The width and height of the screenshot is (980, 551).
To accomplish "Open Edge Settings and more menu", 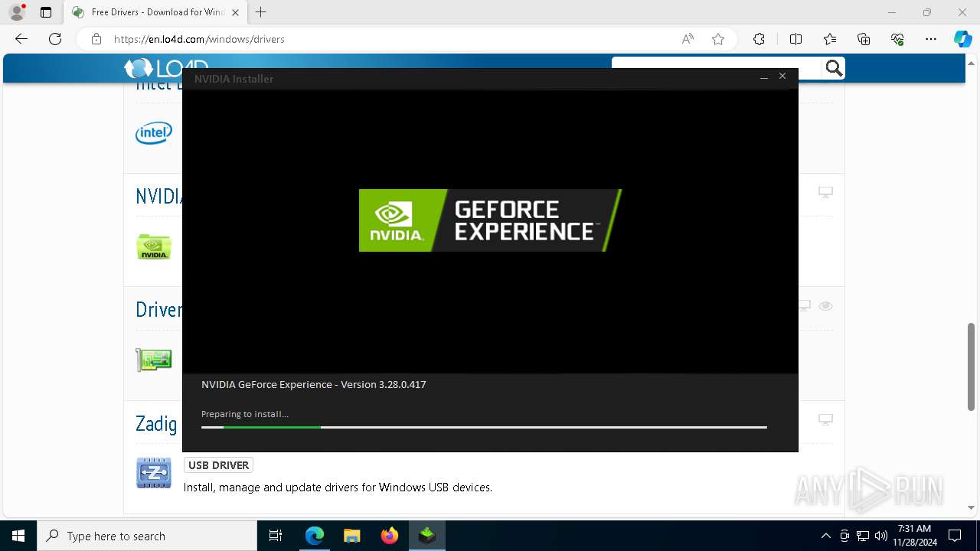I will [x=931, y=39].
